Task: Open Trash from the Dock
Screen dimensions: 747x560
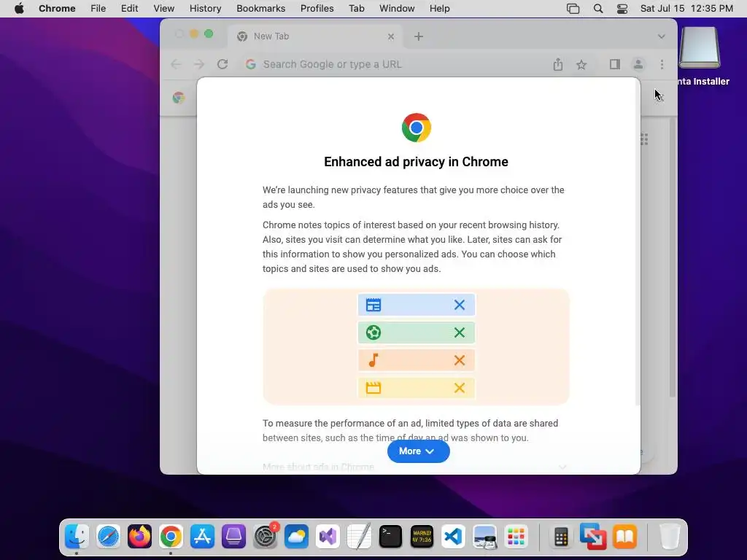Action: [x=669, y=537]
